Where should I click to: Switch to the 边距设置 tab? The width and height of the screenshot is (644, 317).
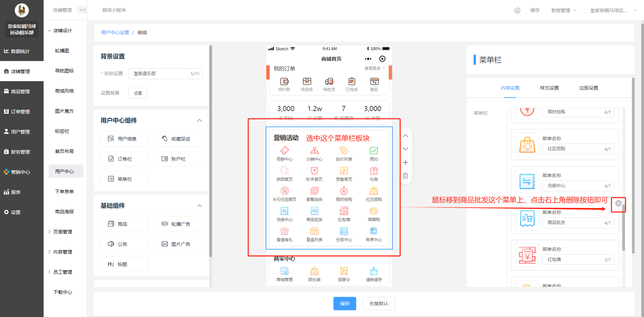point(588,88)
